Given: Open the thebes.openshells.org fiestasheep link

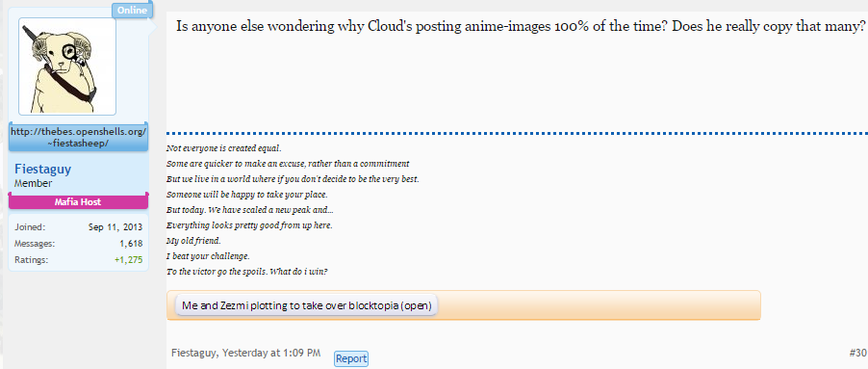Looking at the screenshot, I should point(78,138).
